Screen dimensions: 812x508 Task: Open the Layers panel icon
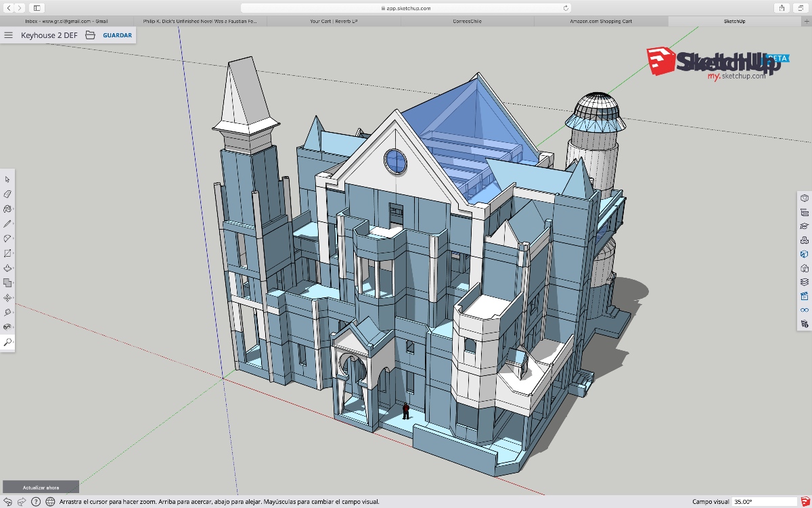(x=805, y=282)
